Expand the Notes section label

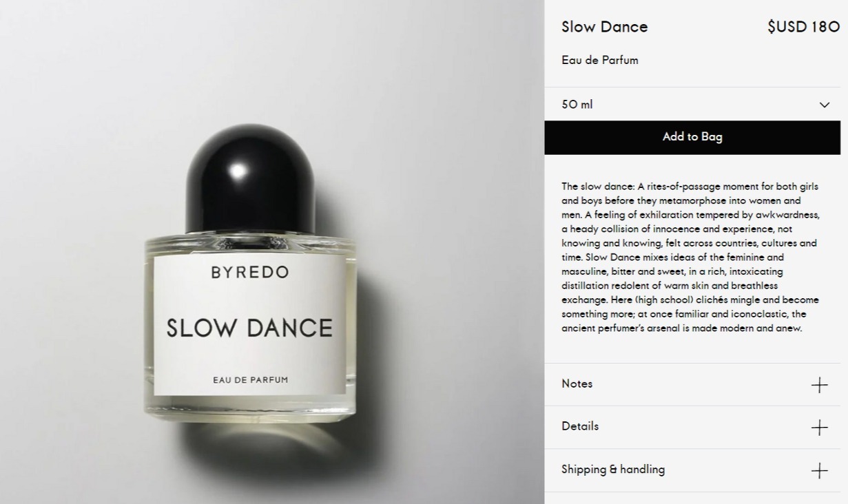(x=577, y=384)
